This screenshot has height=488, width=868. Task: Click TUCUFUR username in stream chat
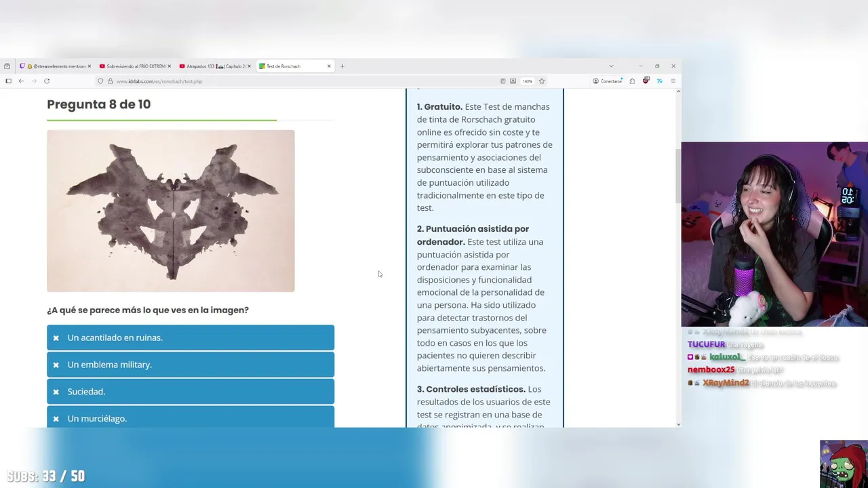[707, 344]
